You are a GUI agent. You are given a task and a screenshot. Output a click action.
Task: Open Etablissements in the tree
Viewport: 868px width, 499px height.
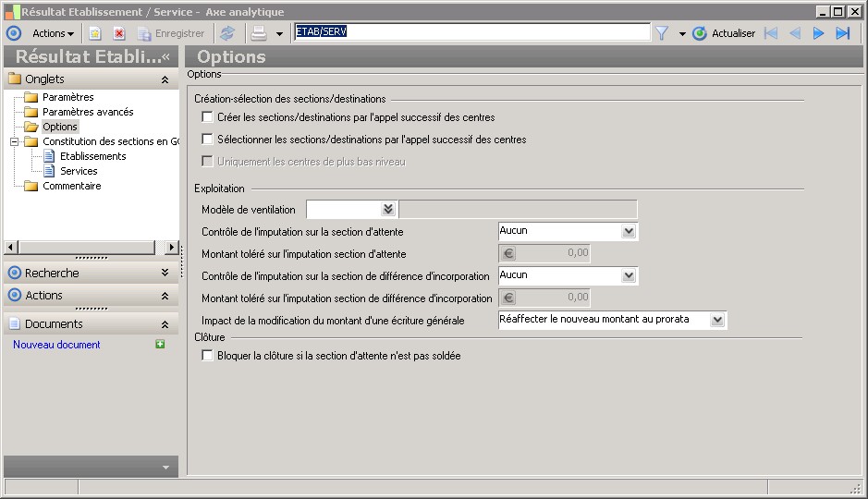pos(93,156)
